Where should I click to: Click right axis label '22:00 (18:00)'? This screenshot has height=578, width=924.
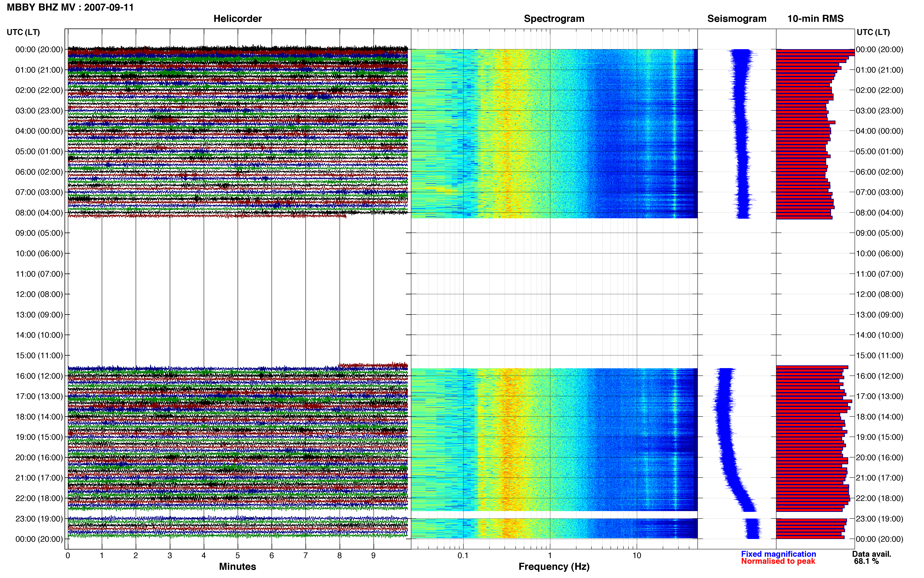(x=879, y=498)
